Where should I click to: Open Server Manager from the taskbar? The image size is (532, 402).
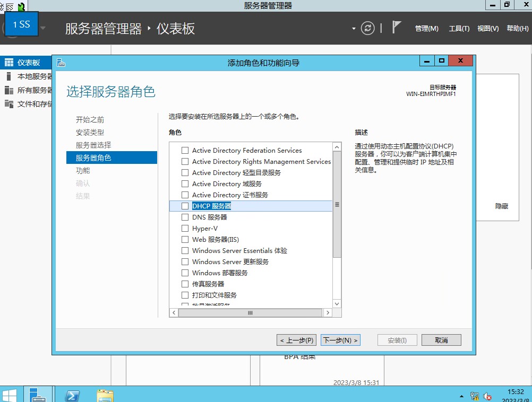pyautogui.click(x=38, y=395)
